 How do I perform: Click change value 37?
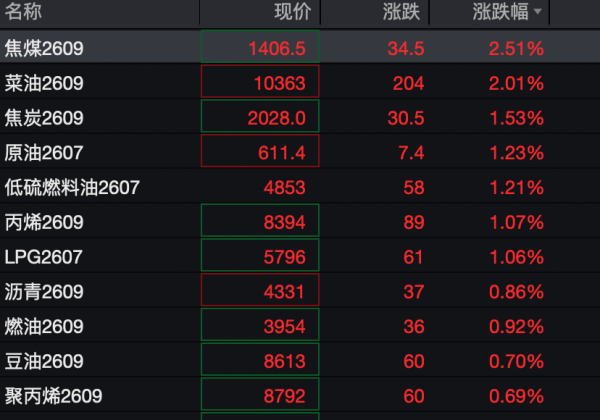(x=414, y=292)
